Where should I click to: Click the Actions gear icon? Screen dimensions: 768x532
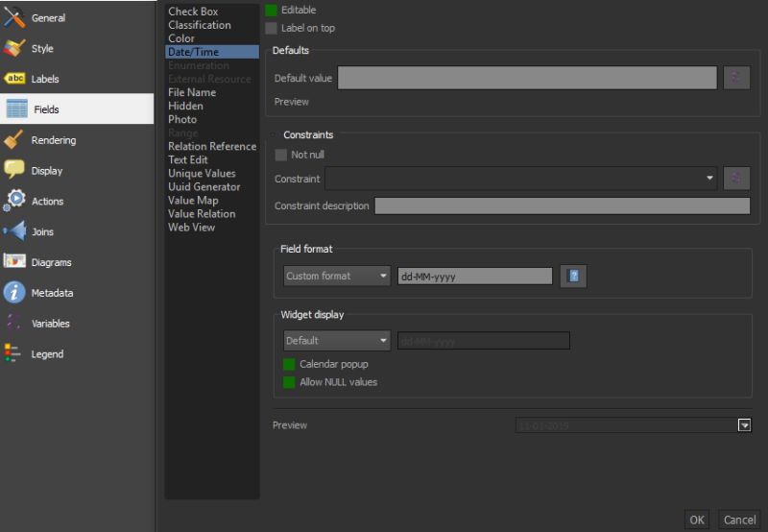[x=14, y=201]
